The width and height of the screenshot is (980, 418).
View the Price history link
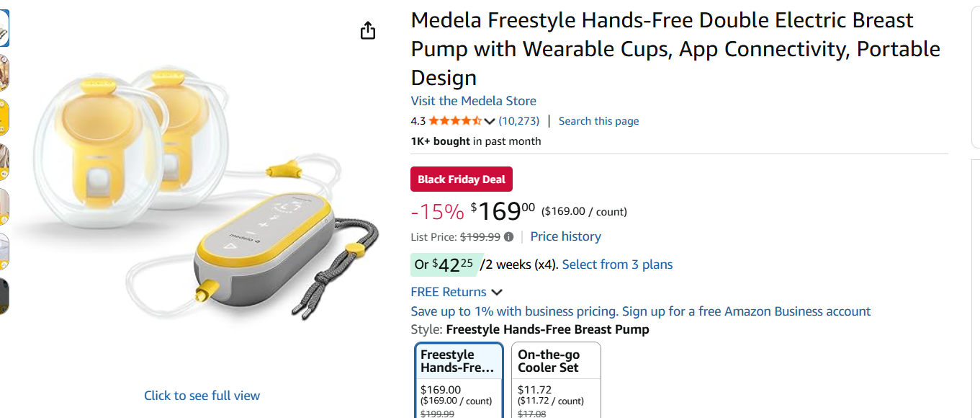565,236
